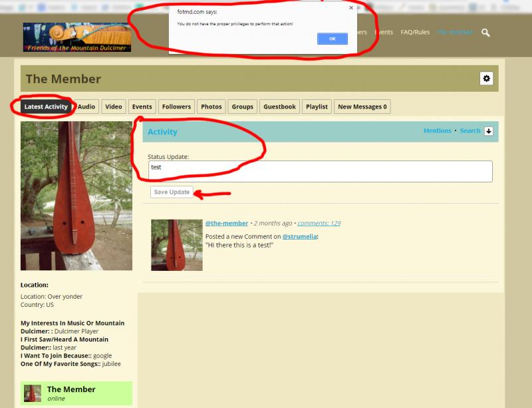Viewport: 532px width, 408px height.
Task: Select the Latest Activity tab
Action: (46, 106)
